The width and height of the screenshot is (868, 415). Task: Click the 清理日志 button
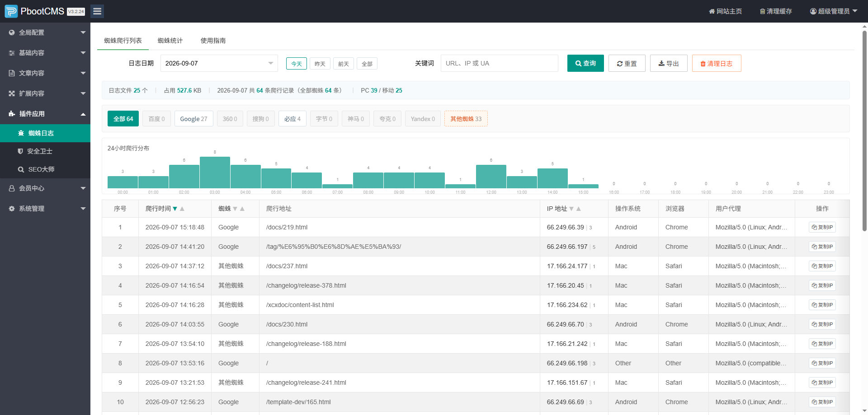pos(717,63)
